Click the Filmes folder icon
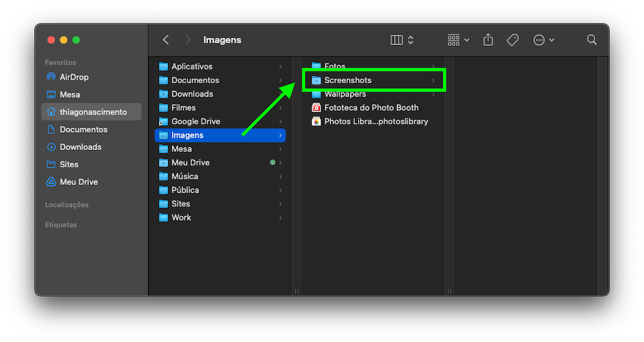Screen dimensions: 644x342 click(x=164, y=108)
